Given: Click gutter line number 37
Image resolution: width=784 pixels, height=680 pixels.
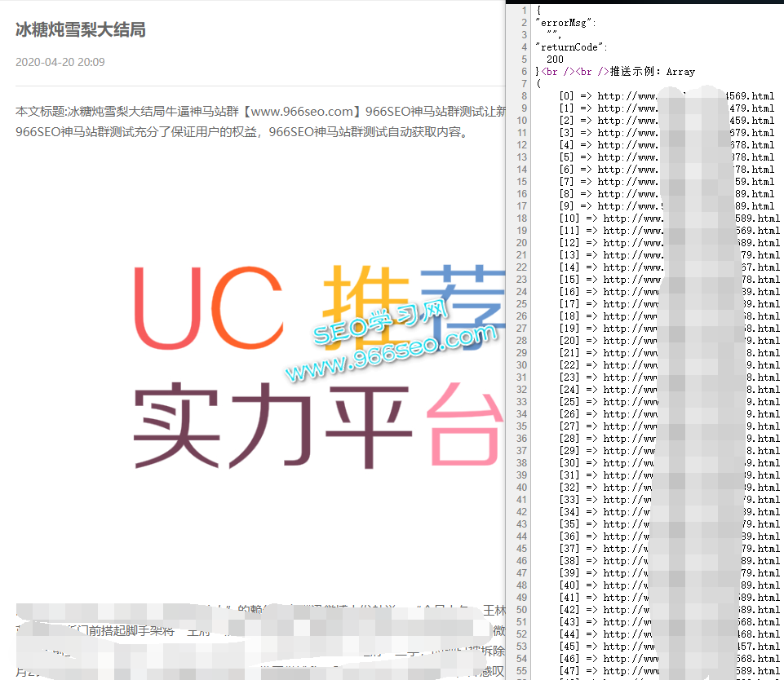Looking at the screenshot, I should [x=522, y=451].
